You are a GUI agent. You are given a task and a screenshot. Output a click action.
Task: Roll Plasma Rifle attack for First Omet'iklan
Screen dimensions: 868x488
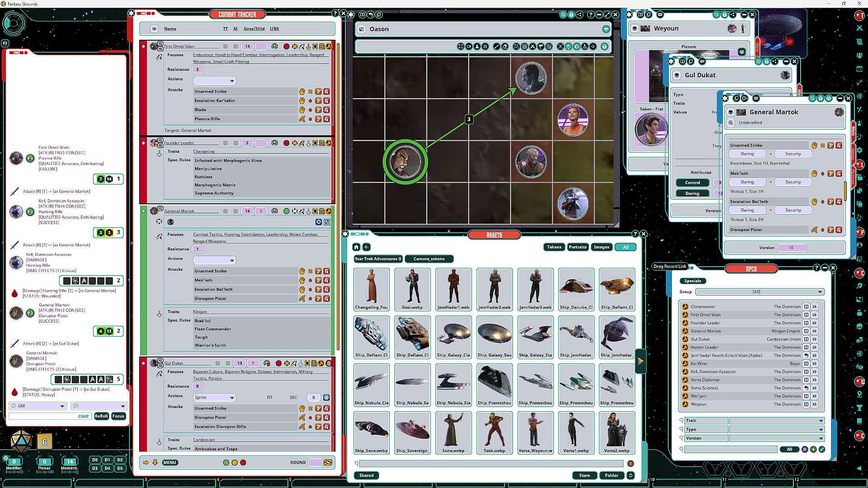[x=302, y=119]
